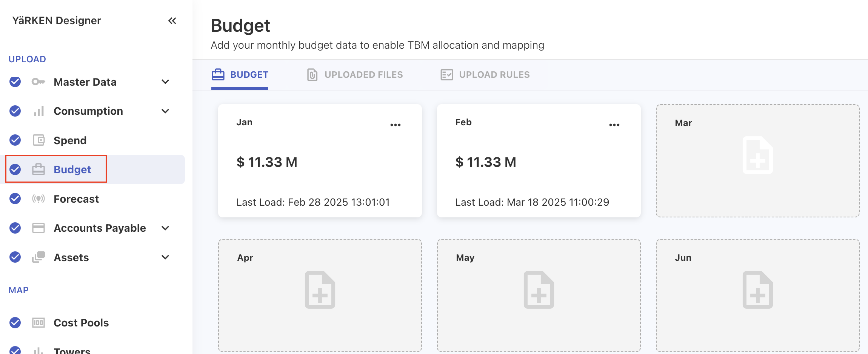This screenshot has height=354, width=868.
Task: Click the Forecast broadcast icon
Action: point(38,199)
